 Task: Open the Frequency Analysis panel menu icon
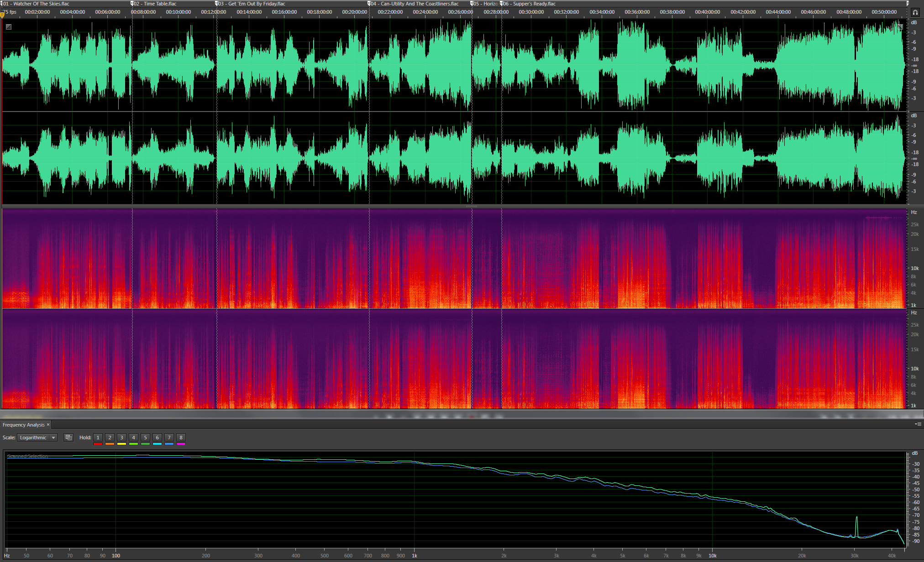(x=918, y=424)
